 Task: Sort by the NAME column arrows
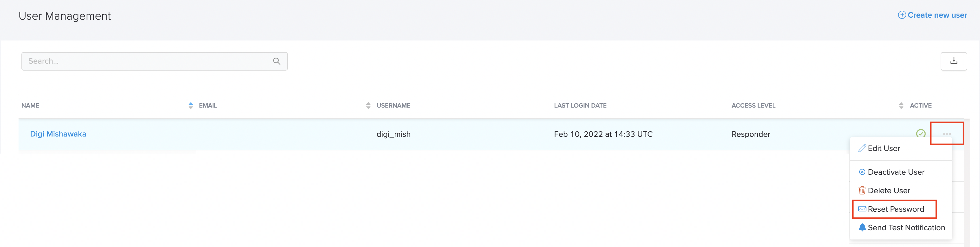[x=191, y=106]
